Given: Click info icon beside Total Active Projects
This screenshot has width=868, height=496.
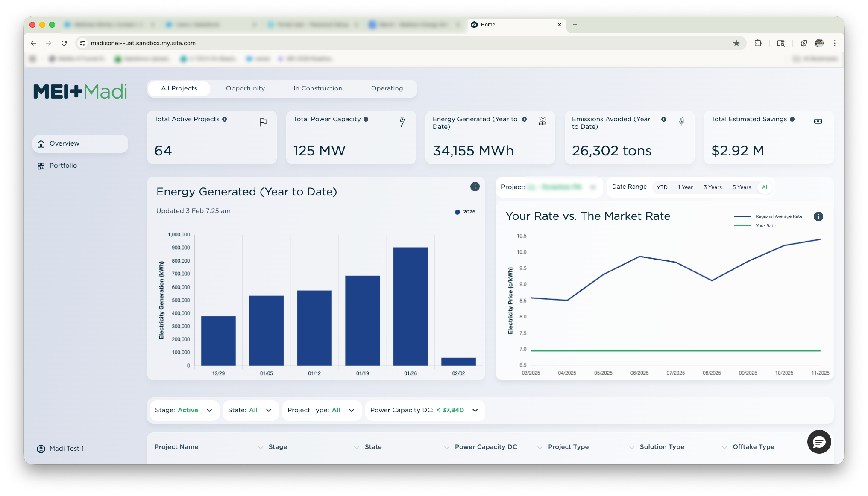Looking at the screenshot, I should pyautogui.click(x=225, y=120).
